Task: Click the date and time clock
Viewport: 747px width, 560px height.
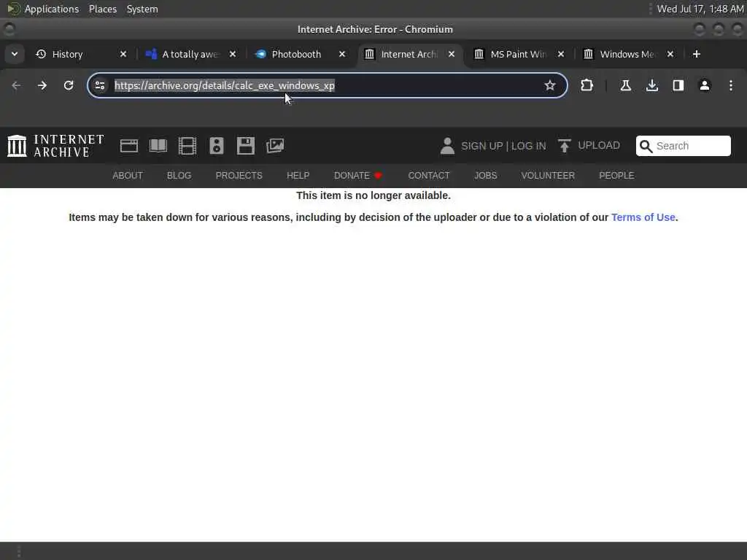Action: [x=700, y=9]
